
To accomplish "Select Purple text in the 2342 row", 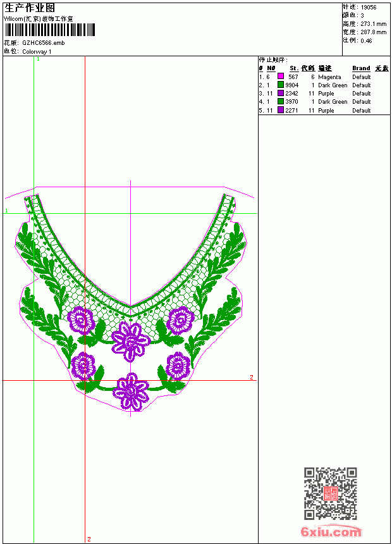I will click(326, 94).
